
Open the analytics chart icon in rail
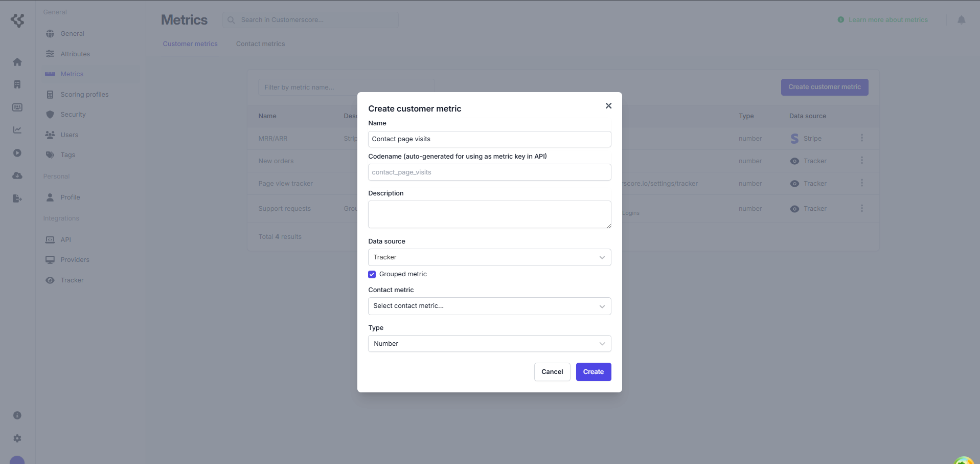click(x=17, y=130)
